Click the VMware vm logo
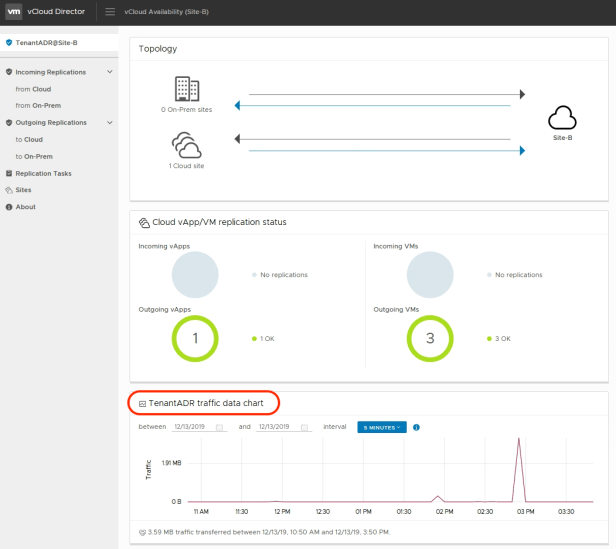This screenshot has width=616, height=549. click(x=14, y=11)
